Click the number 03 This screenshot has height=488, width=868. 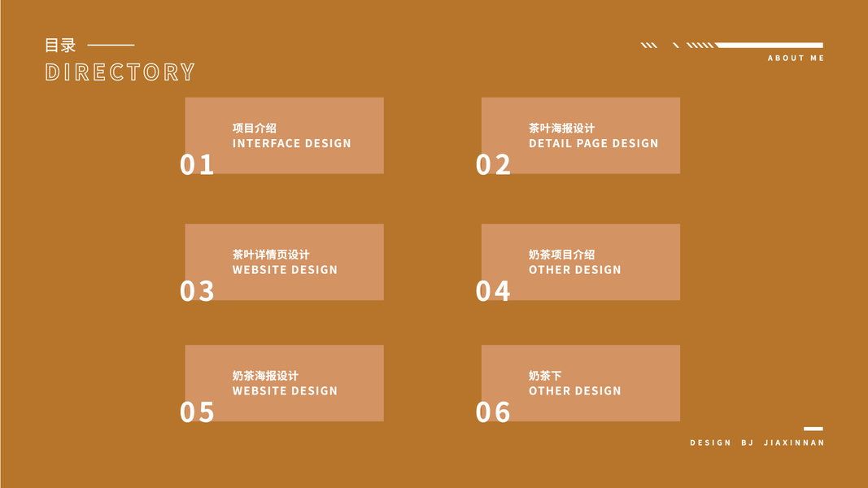(x=197, y=291)
